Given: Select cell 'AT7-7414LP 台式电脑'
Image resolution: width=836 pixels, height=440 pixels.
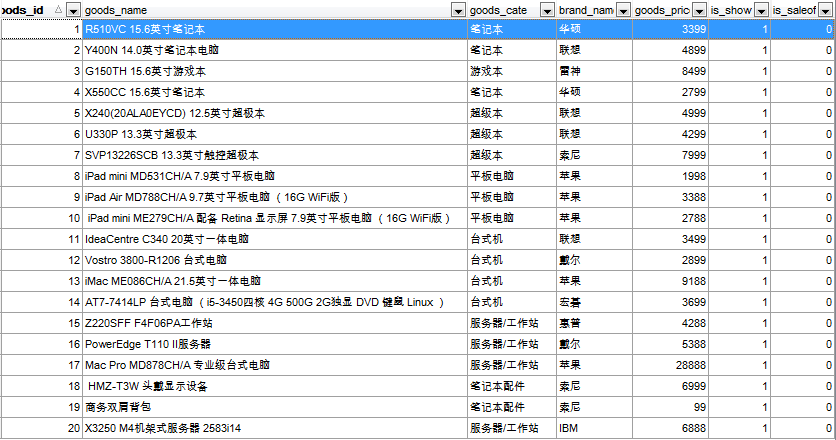Looking at the screenshot, I should pos(275,302).
